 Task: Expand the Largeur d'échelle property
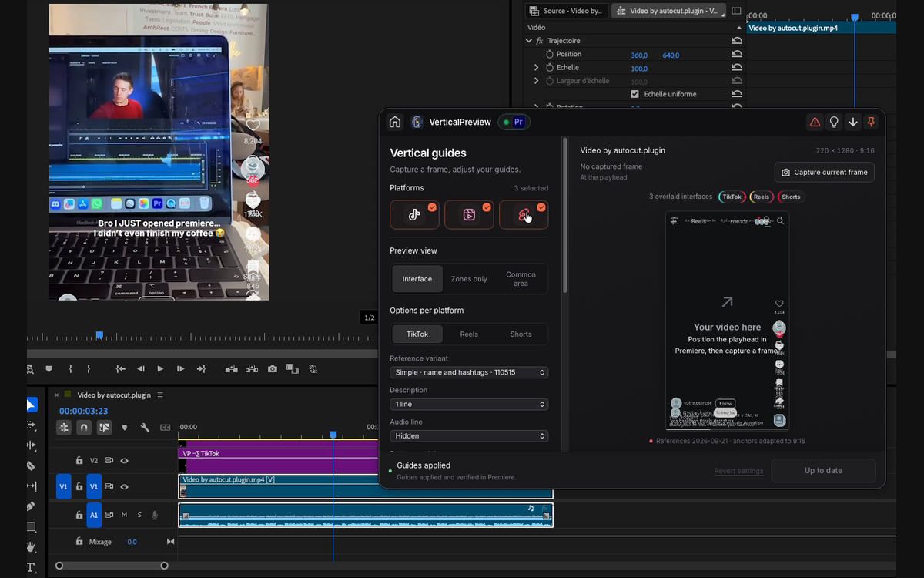(537, 81)
